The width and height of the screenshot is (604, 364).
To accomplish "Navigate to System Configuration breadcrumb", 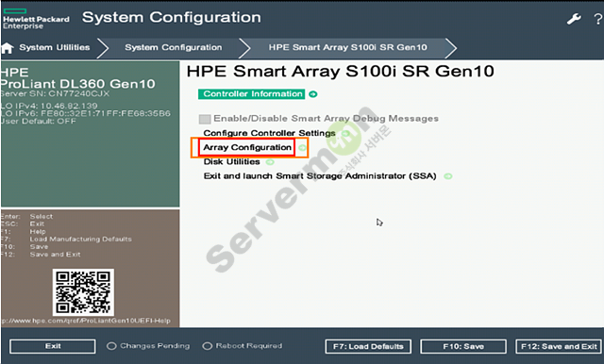I will (x=174, y=47).
